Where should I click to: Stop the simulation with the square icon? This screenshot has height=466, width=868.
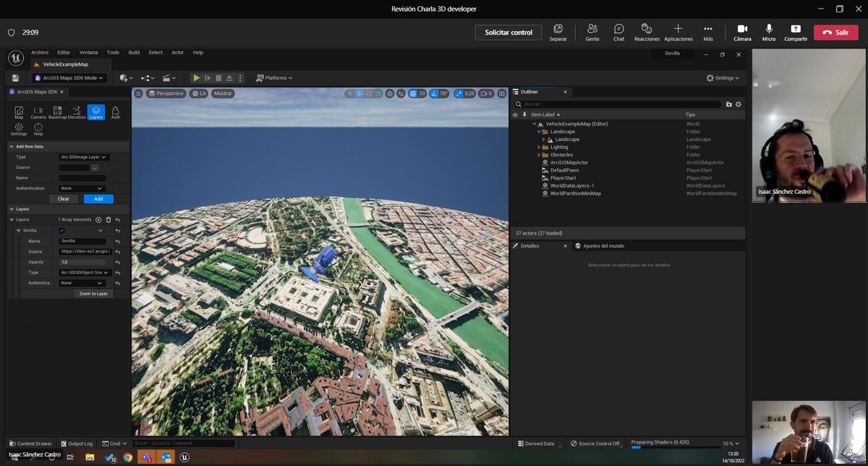[x=218, y=77]
